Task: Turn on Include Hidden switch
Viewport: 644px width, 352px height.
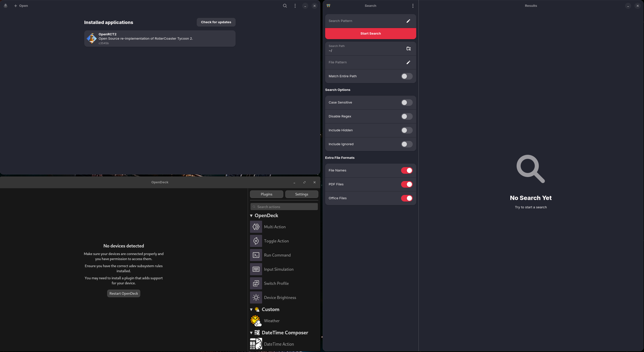Action: (406, 130)
